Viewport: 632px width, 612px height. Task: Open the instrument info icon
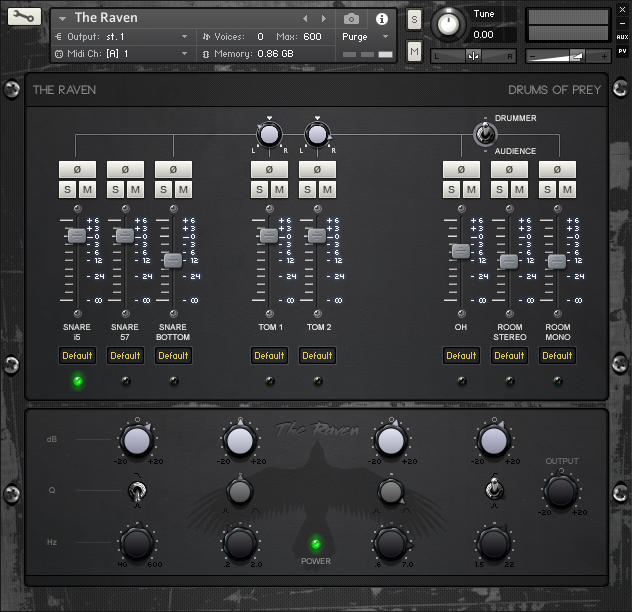point(381,18)
